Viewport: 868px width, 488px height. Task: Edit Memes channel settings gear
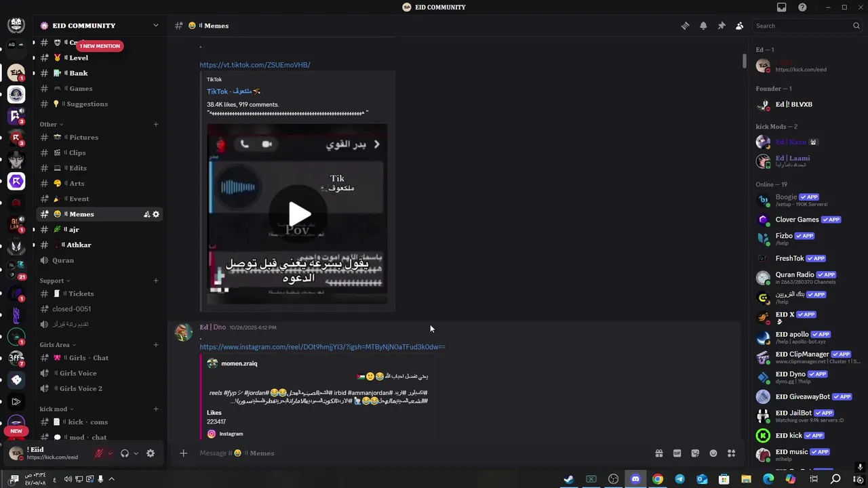[x=156, y=214]
